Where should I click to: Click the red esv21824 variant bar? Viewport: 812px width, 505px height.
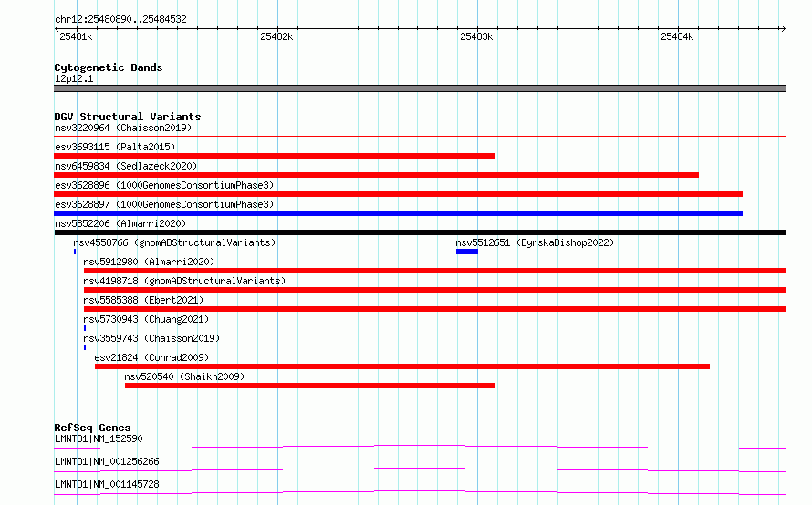point(402,366)
